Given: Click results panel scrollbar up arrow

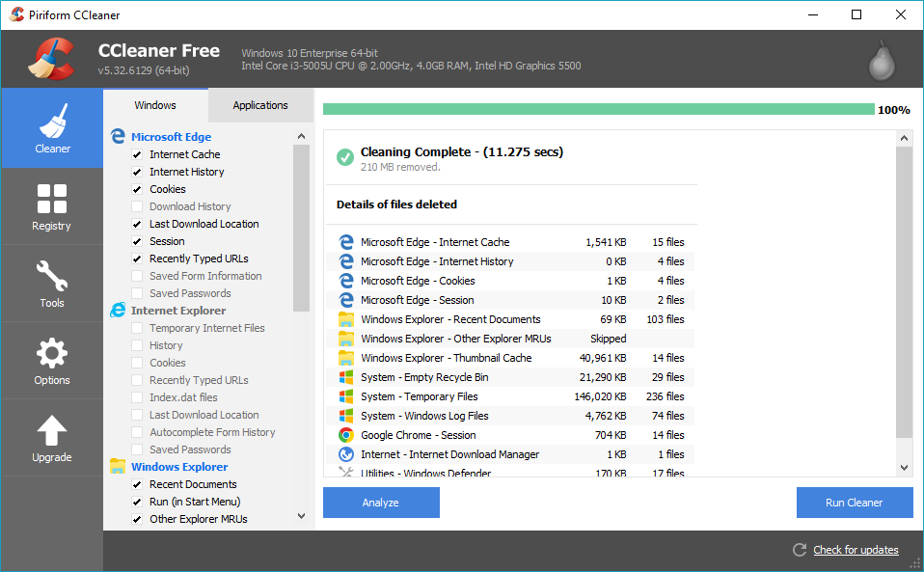Looking at the screenshot, I should tap(904, 139).
